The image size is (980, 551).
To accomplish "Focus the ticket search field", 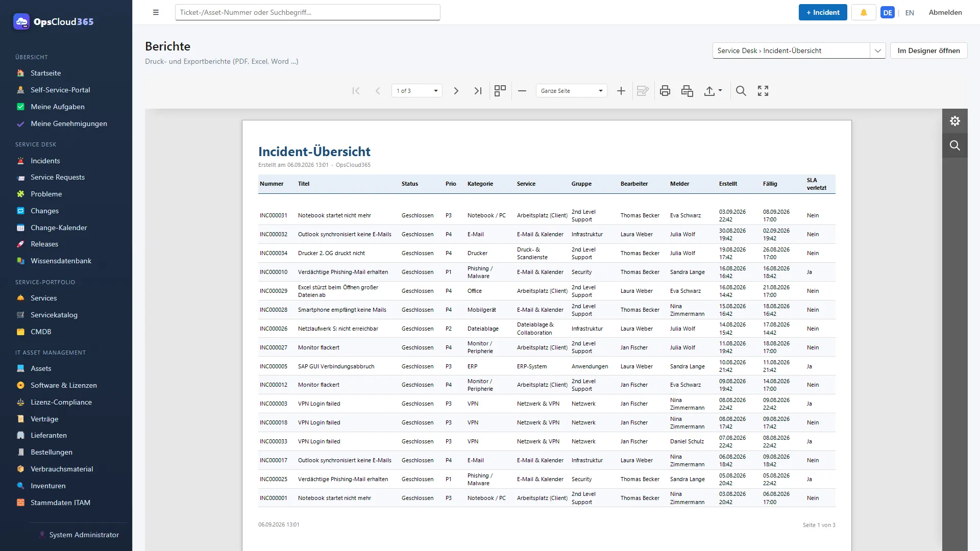I will [307, 12].
